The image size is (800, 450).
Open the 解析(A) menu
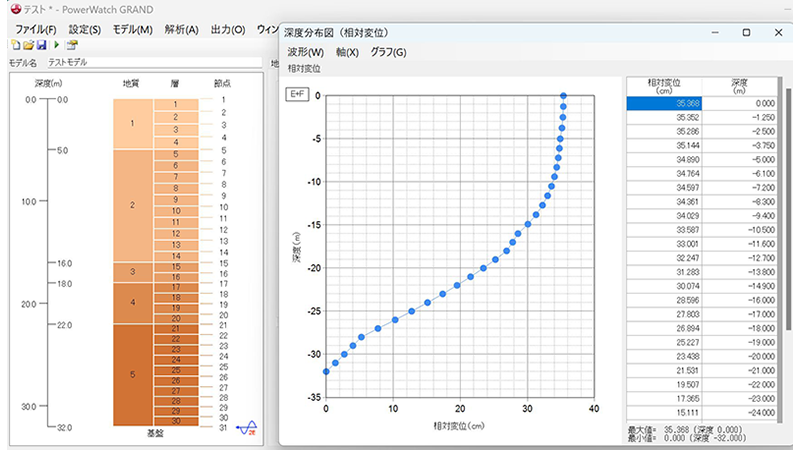181,29
